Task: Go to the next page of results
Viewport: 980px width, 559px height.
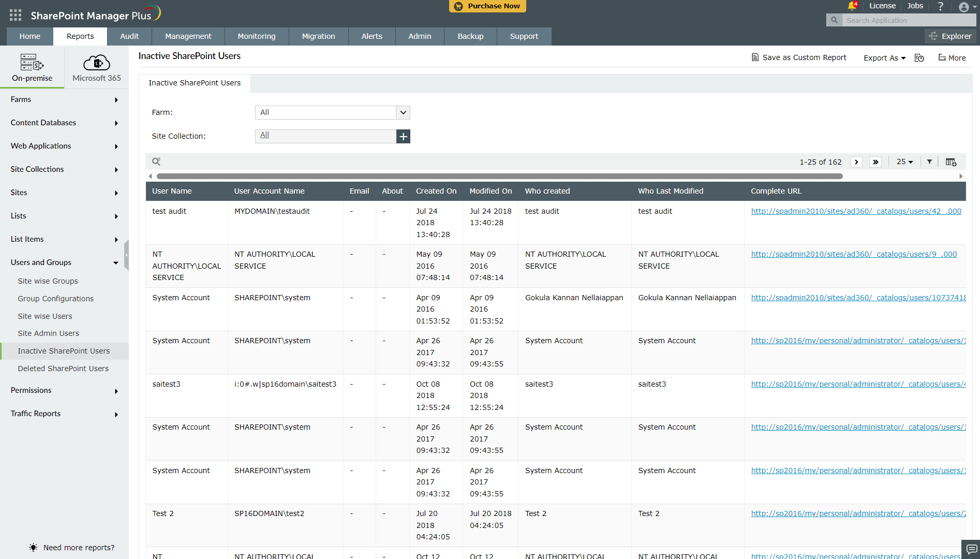Action: click(856, 162)
